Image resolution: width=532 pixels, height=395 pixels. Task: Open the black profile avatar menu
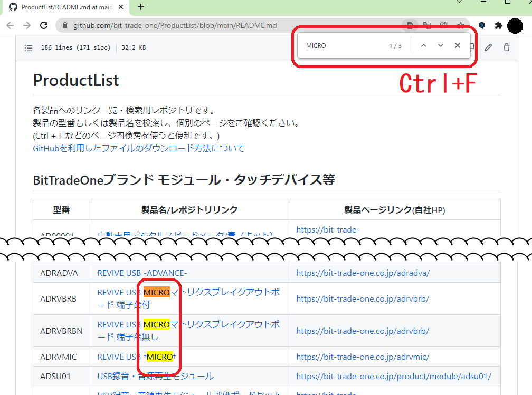[515, 25]
